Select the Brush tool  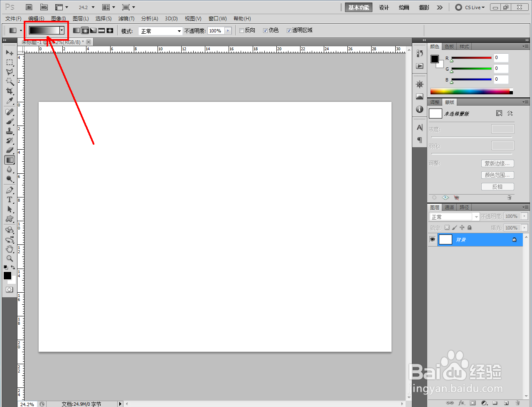pos(9,122)
